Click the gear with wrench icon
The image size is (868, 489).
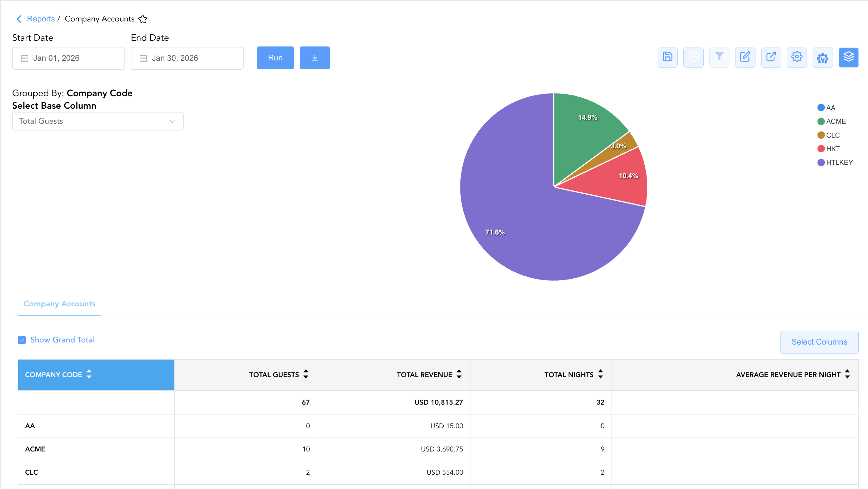(823, 58)
